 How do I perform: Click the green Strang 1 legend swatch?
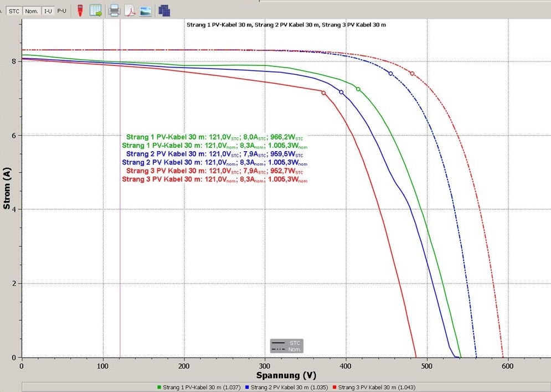coord(159,387)
